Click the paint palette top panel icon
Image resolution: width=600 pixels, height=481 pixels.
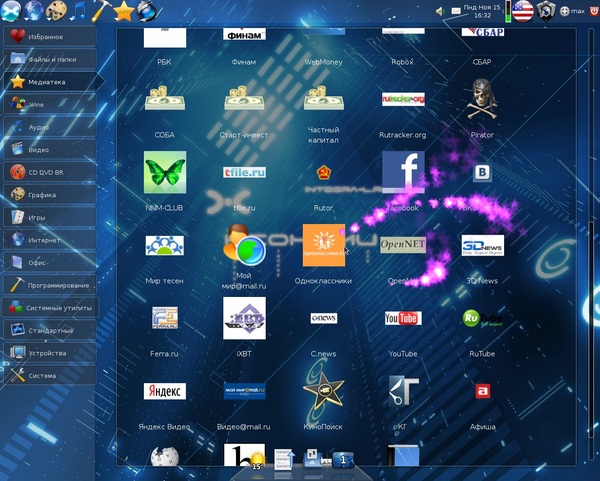click(x=56, y=10)
